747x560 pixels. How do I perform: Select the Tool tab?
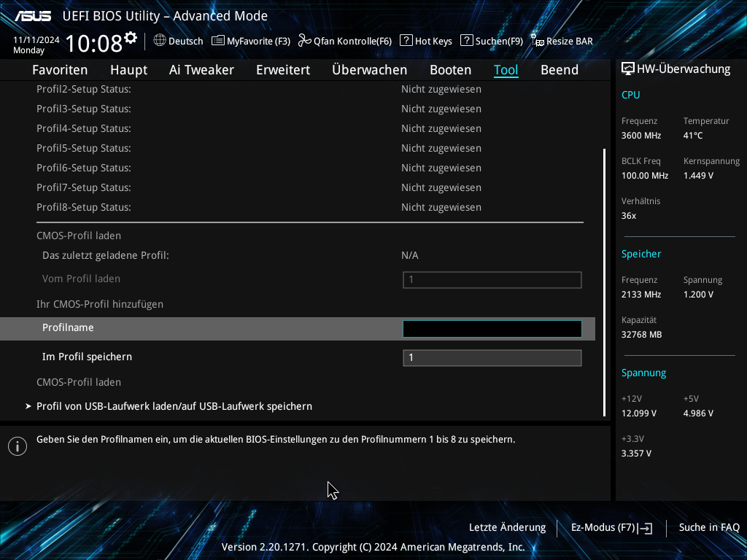pos(506,70)
